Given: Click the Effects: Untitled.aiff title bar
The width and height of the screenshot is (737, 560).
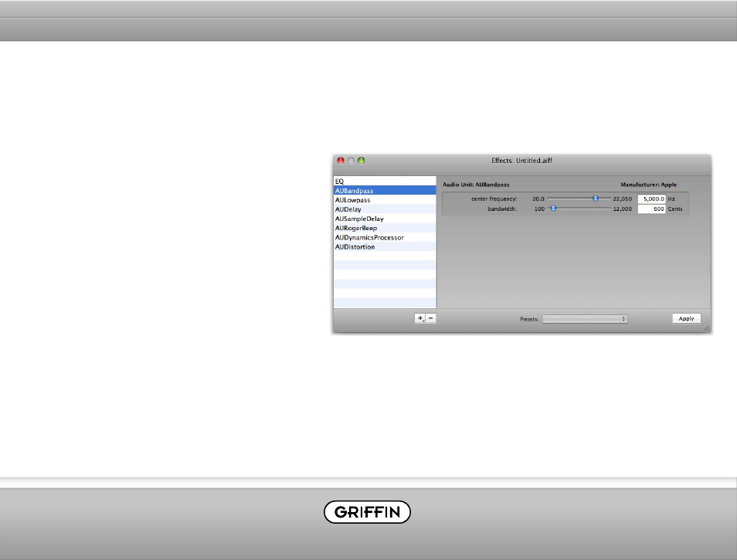Looking at the screenshot, I should click(x=521, y=161).
